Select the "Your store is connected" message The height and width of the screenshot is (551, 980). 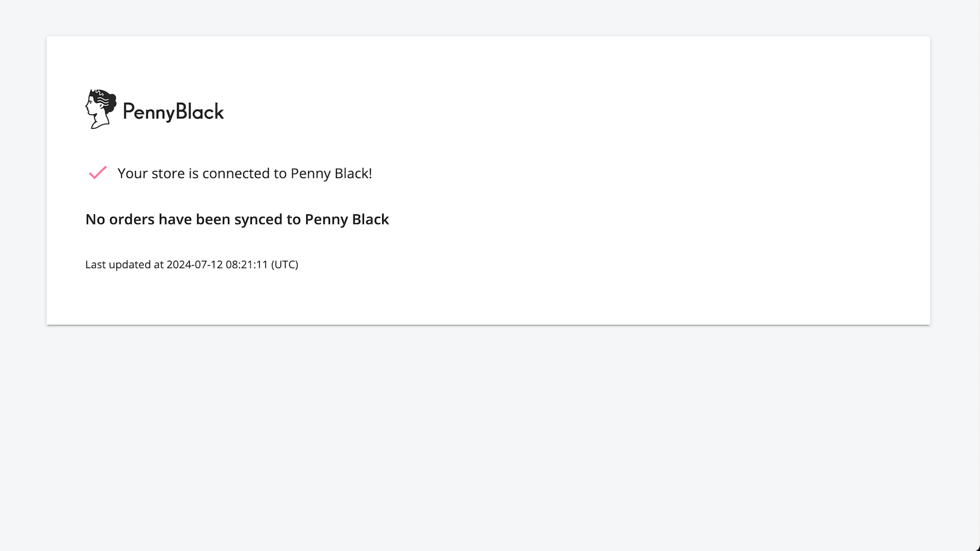244,173
